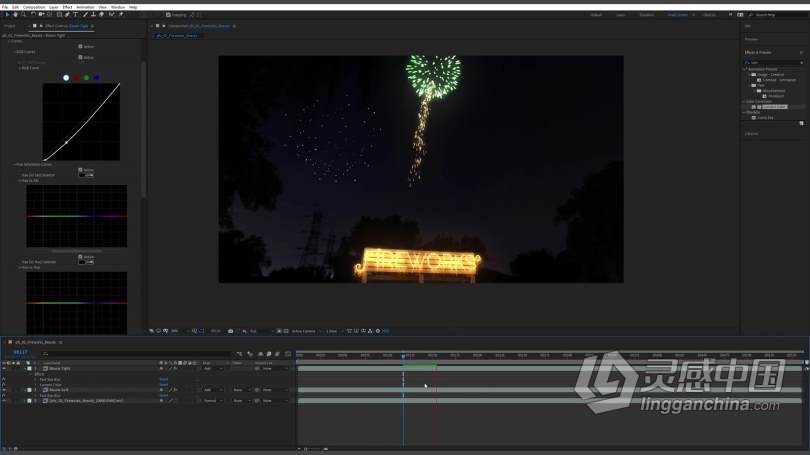Open Bloom Soft blending mode dropdown

coord(213,390)
